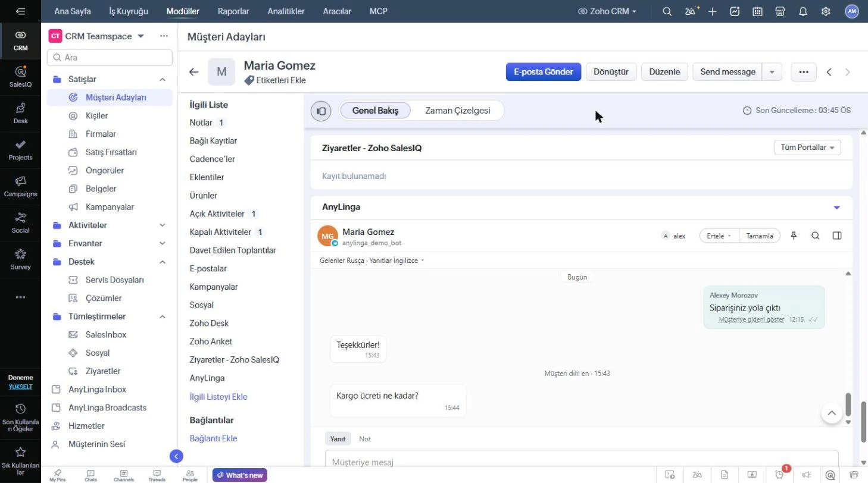Click the plus quick-create icon
This screenshot has width=868, height=483.
[x=713, y=11]
